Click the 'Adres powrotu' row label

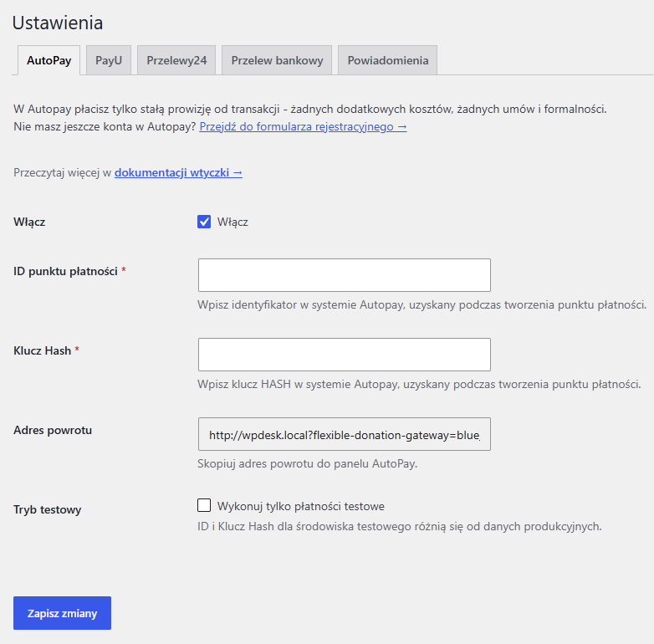[x=53, y=430]
